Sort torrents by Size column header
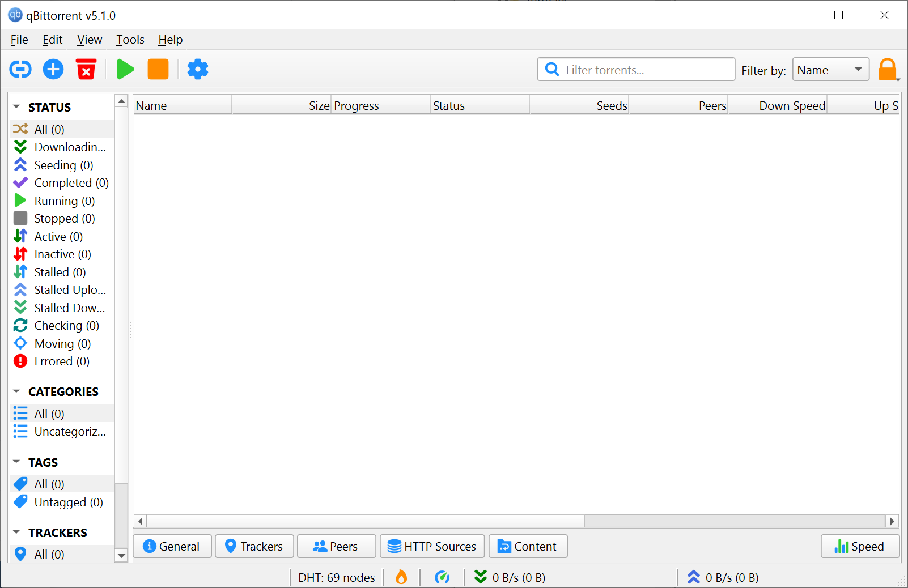Image resolution: width=908 pixels, height=588 pixels. (x=282, y=105)
